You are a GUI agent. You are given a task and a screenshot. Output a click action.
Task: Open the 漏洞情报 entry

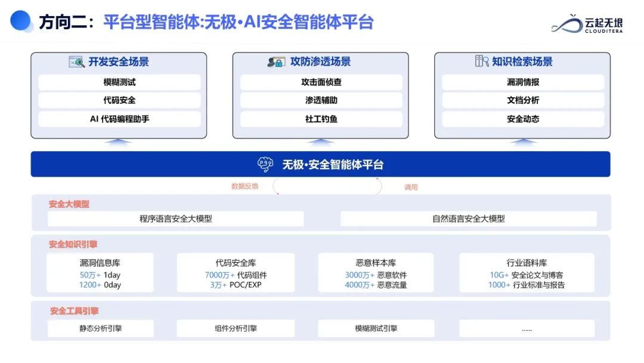pos(521,81)
